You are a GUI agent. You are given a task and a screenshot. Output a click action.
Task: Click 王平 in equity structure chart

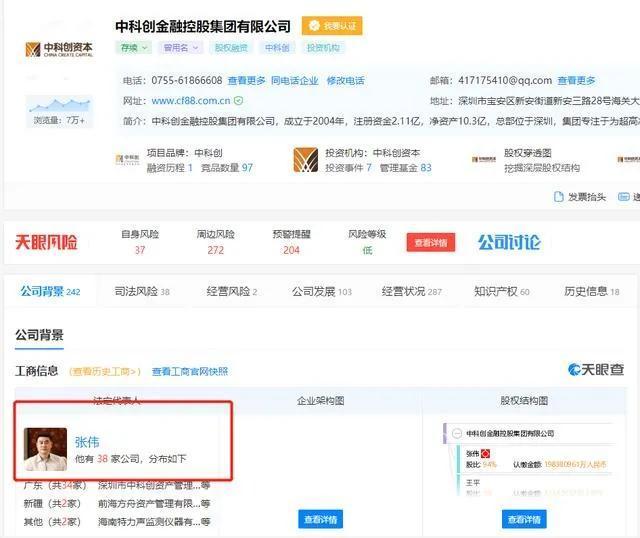tap(473, 482)
